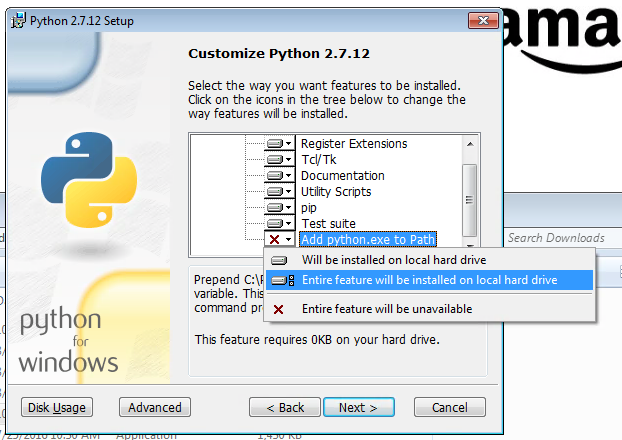
Task: Click drive-with-subfeatures icon in highlighted menu entry
Action: [282, 281]
